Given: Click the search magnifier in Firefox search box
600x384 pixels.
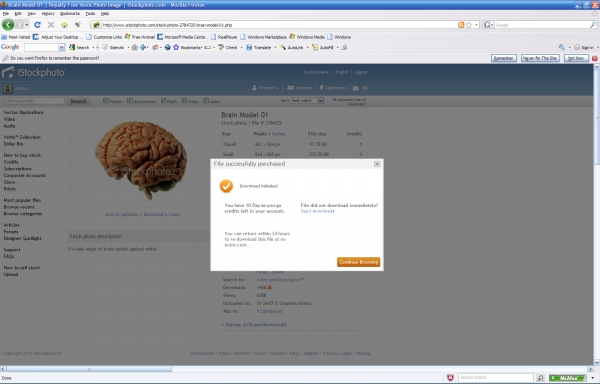Looking at the screenshot, I should point(593,25).
